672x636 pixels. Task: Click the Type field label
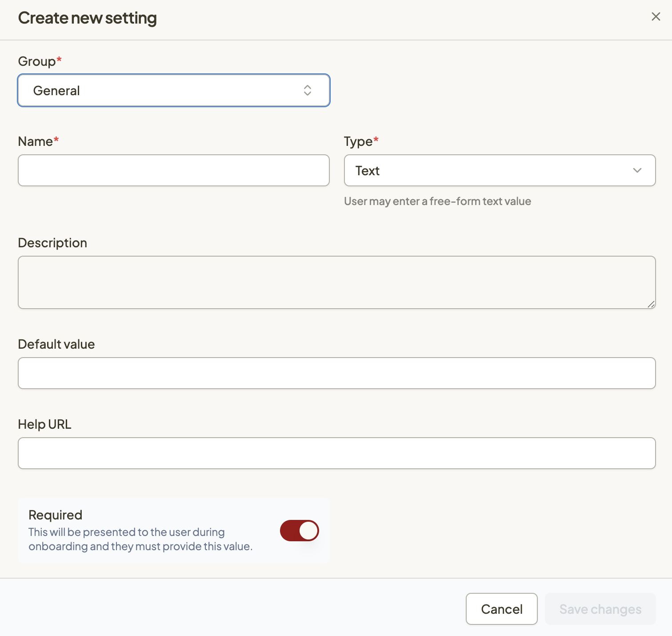[x=358, y=141]
